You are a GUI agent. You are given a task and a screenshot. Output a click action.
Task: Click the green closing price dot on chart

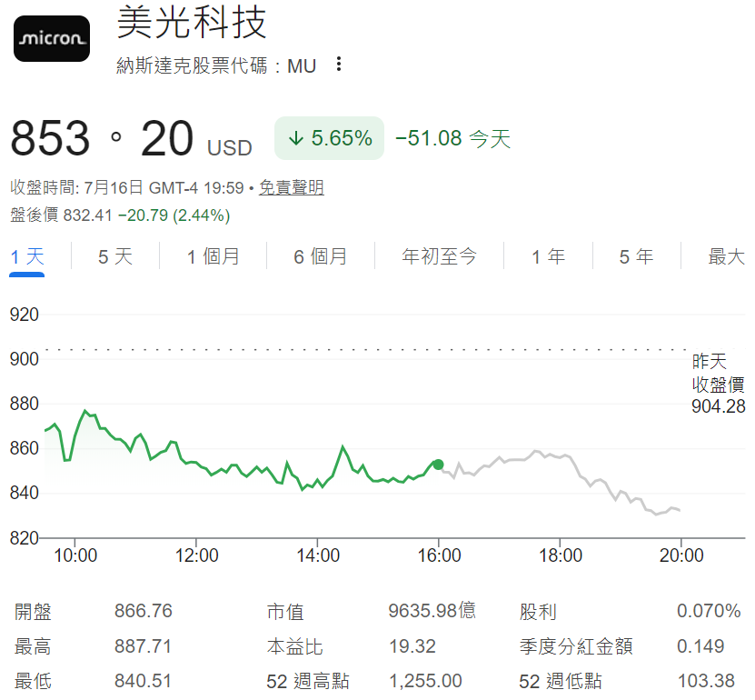[x=438, y=465]
